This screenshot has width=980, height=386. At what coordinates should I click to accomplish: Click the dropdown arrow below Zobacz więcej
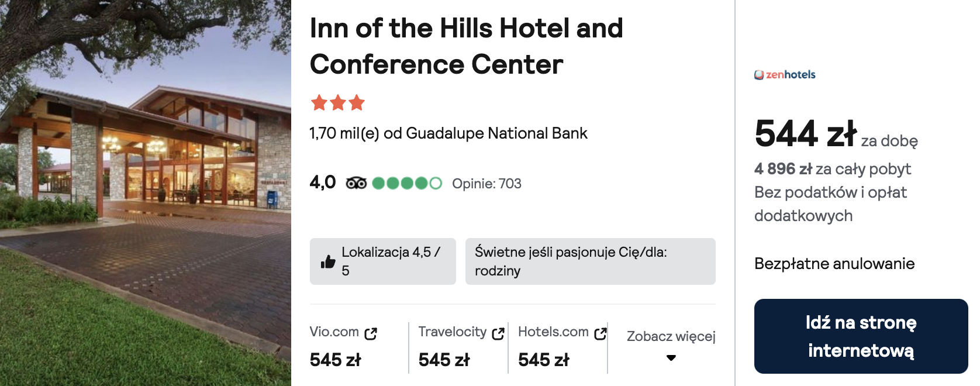[671, 358]
